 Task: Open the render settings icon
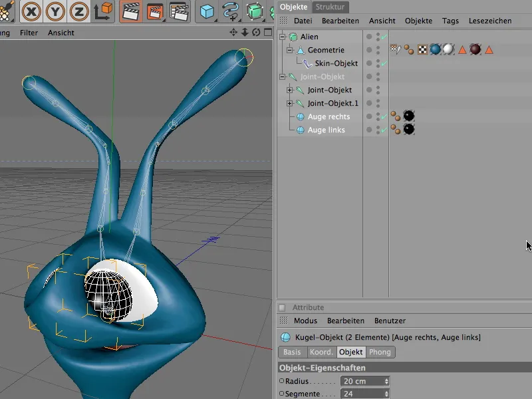(179, 11)
